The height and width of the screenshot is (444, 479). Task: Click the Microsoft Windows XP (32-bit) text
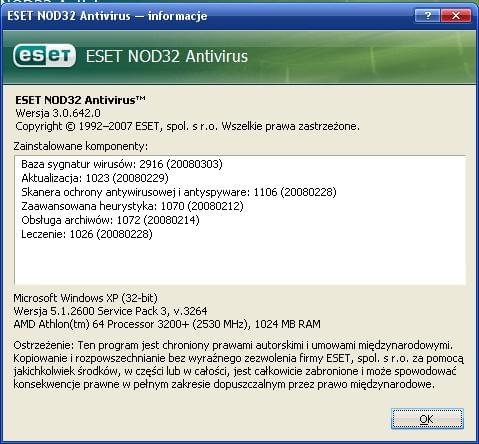85,298
